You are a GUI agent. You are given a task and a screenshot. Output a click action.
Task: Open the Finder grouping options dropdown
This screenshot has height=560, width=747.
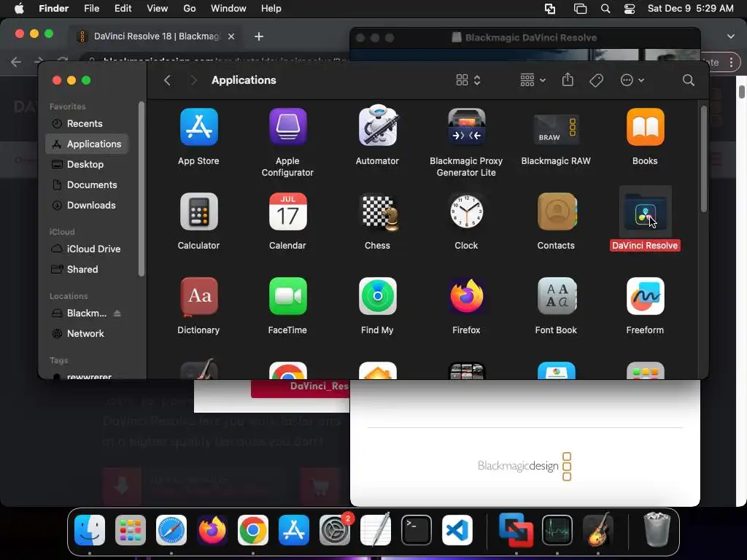(533, 80)
